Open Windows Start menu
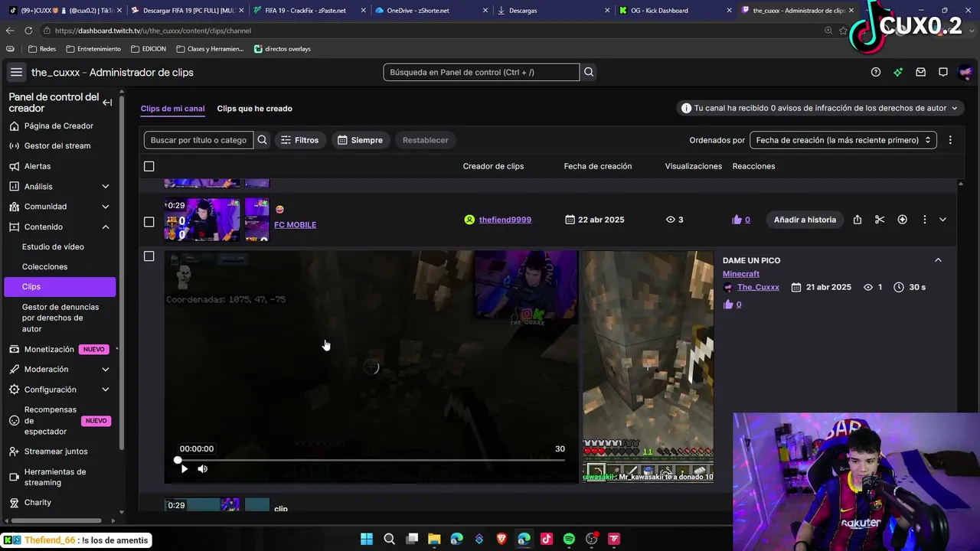Image resolution: width=980 pixels, height=551 pixels. [x=367, y=539]
